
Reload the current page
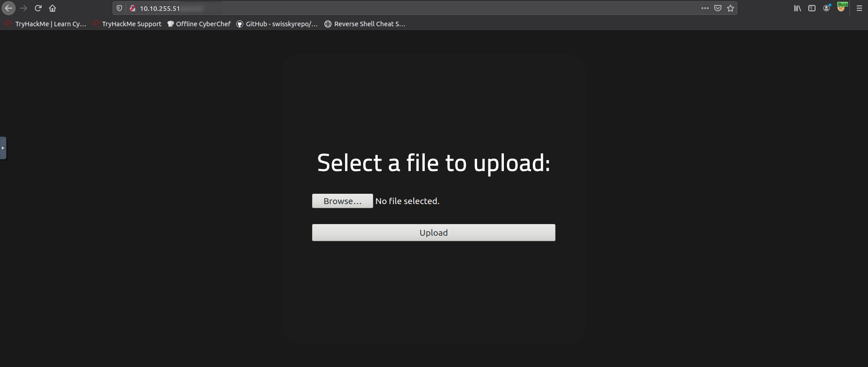pos(38,8)
